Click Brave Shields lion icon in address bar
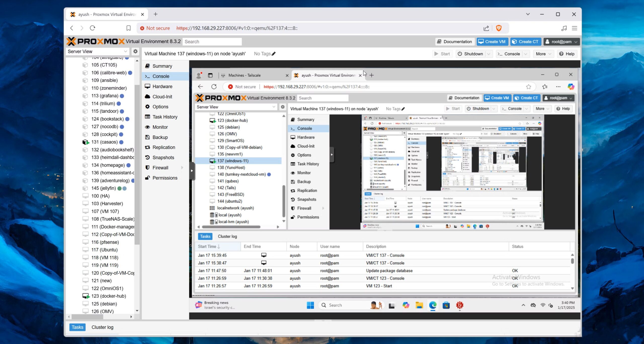Image resolution: width=644 pixels, height=344 pixels. [x=499, y=28]
